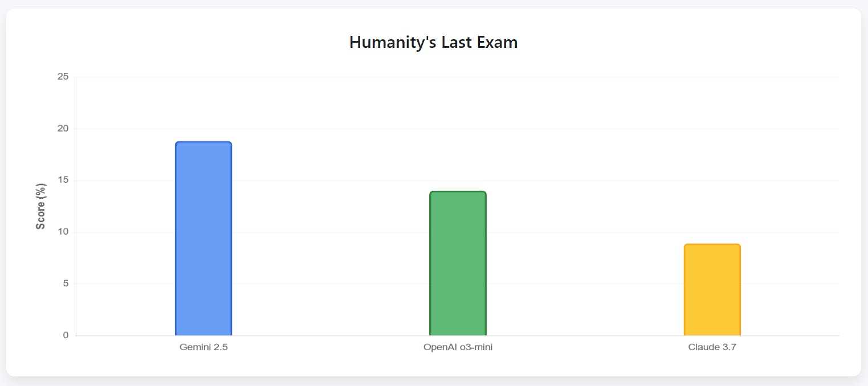The image size is (868, 386).
Task: Click the horizontal gridline at value 15
Action: 570,180
